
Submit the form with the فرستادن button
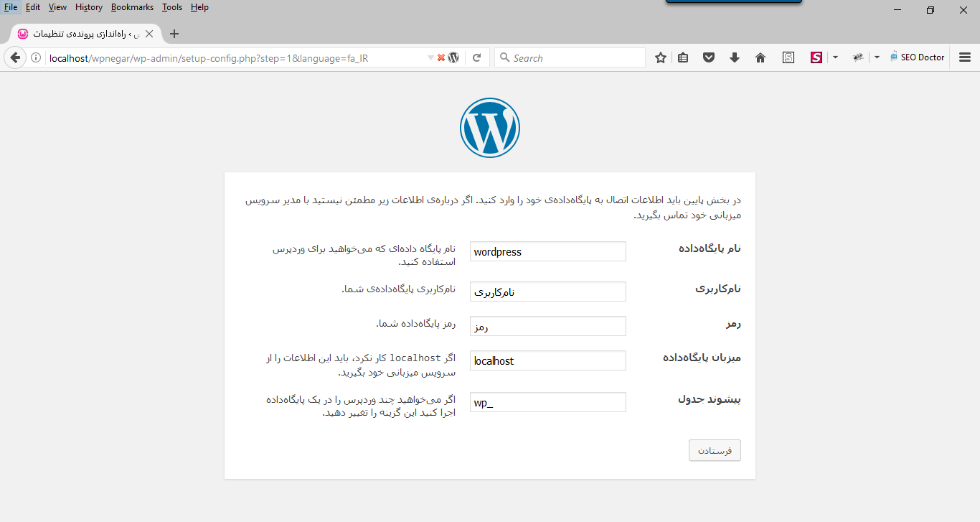[x=715, y=450]
